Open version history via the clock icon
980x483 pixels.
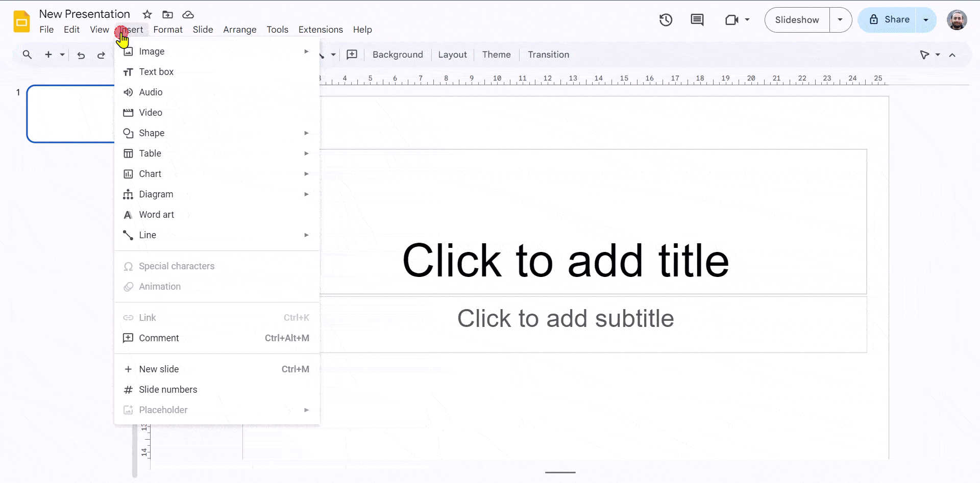point(666,20)
